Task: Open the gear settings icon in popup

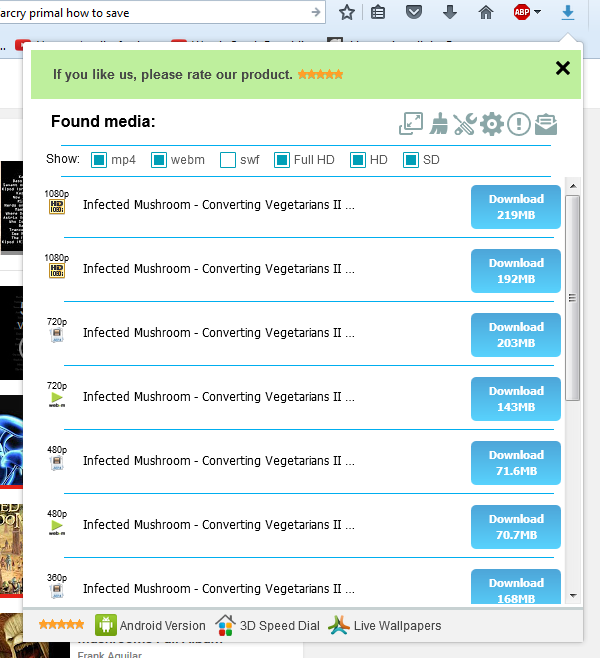Action: point(491,124)
